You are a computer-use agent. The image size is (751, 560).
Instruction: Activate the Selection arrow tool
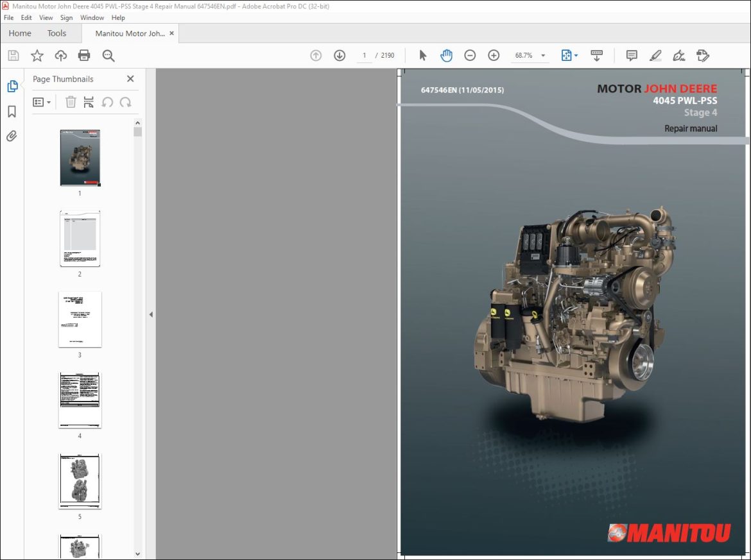[x=422, y=56]
